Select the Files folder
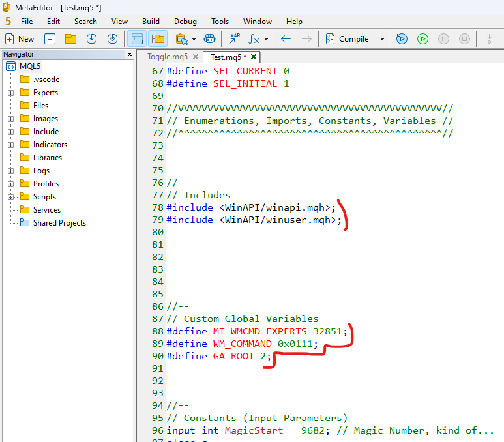 (x=40, y=106)
